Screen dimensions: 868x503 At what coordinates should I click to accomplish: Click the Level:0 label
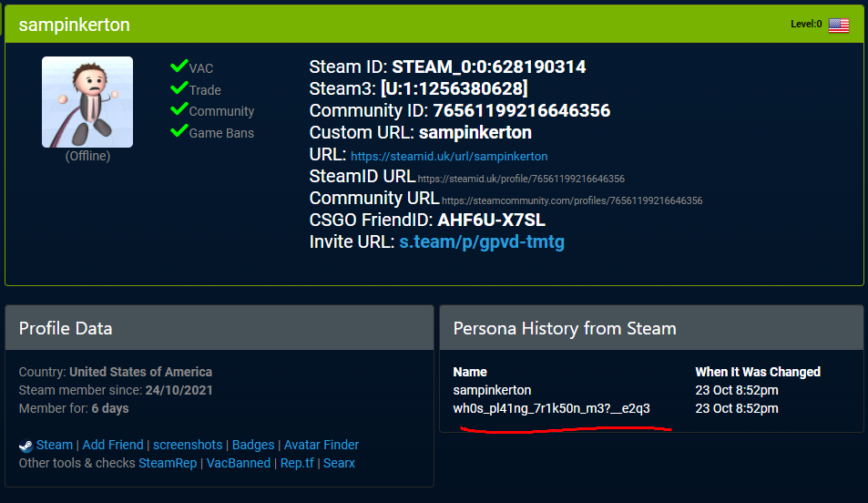tap(806, 24)
